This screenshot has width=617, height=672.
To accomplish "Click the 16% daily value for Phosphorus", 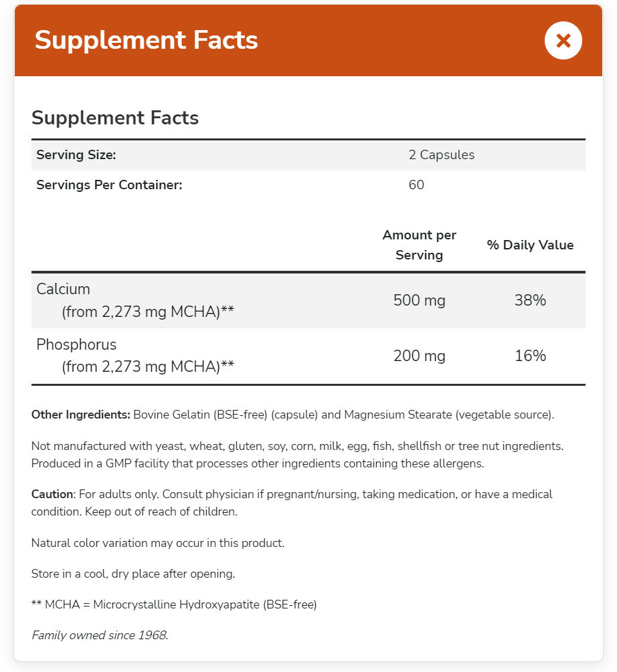I will tap(530, 356).
